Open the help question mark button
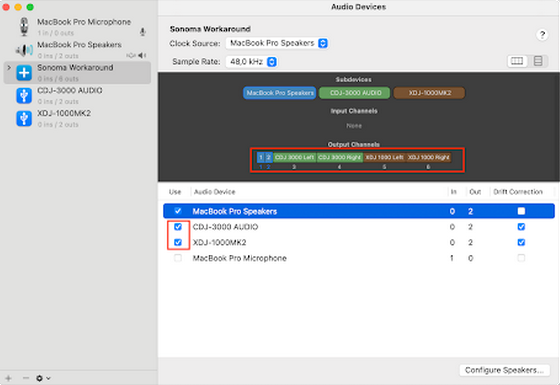The image size is (560, 385). click(x=542, y=35)
